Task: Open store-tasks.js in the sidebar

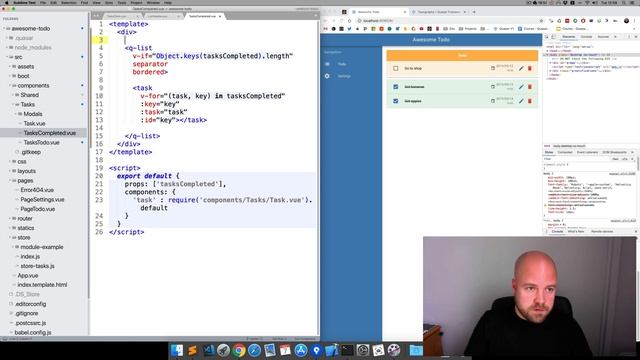Action: click(37, 266)
